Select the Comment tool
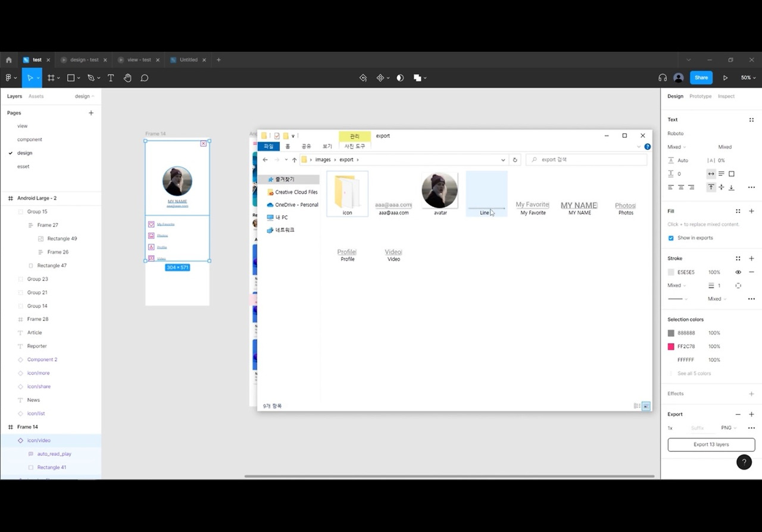 click(x=144, y=78)
